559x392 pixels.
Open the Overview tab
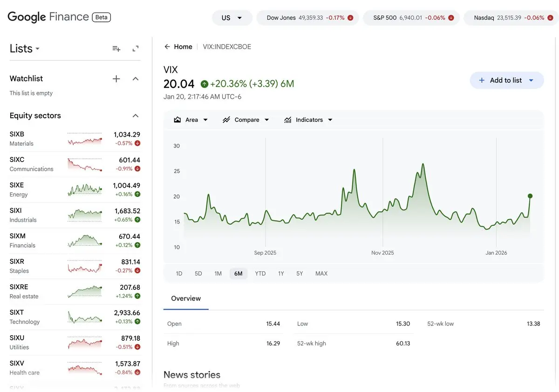(x=186, y=298)
